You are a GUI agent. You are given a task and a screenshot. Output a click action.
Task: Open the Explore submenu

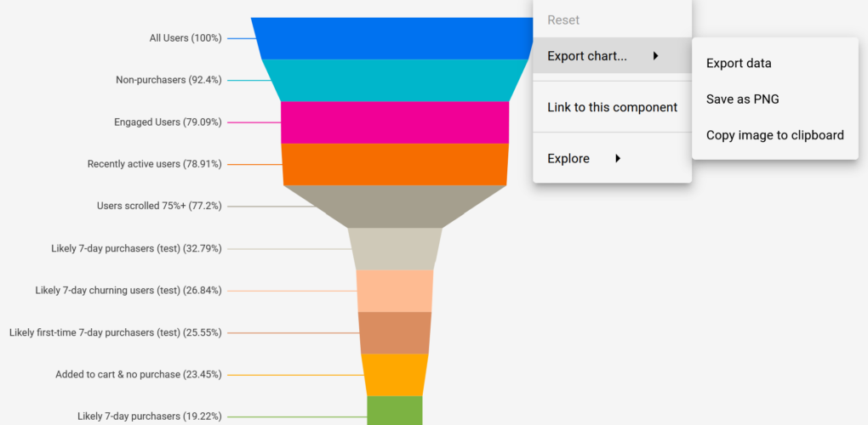[x=568, y=158]
